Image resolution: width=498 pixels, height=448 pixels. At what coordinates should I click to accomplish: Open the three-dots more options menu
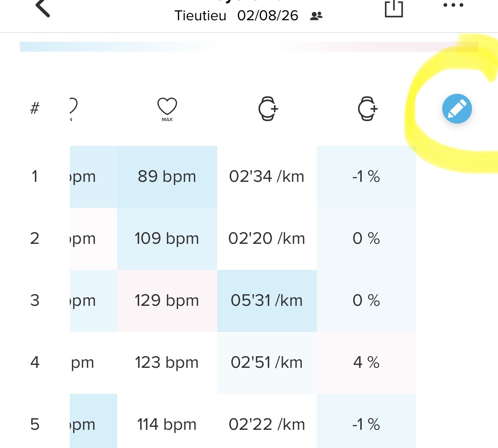453,5
